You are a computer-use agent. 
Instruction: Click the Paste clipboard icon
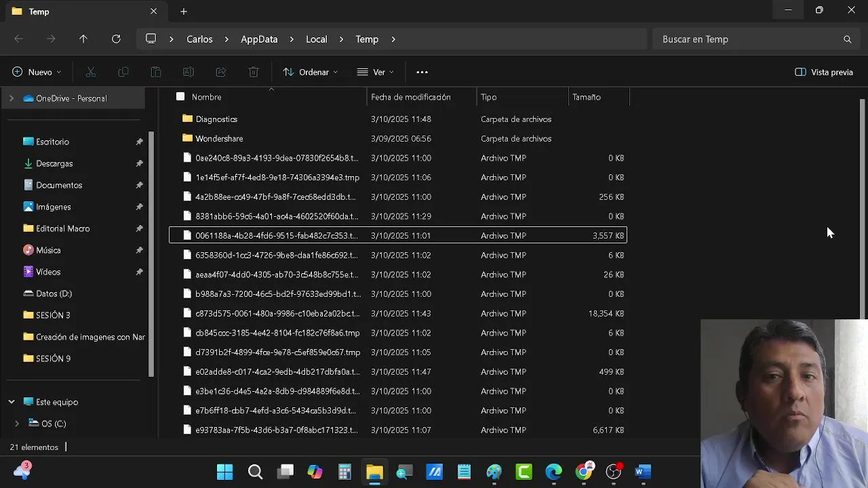click(156, 72)
